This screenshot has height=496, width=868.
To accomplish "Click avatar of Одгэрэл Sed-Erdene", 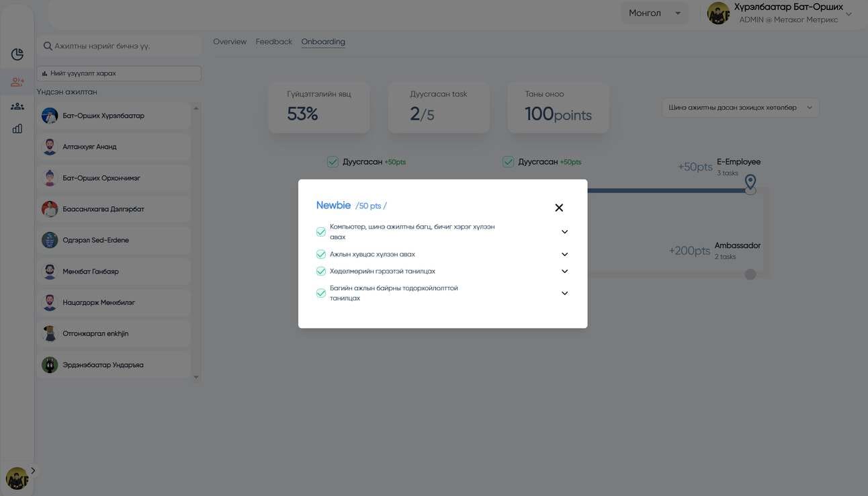I will (50, 240).
